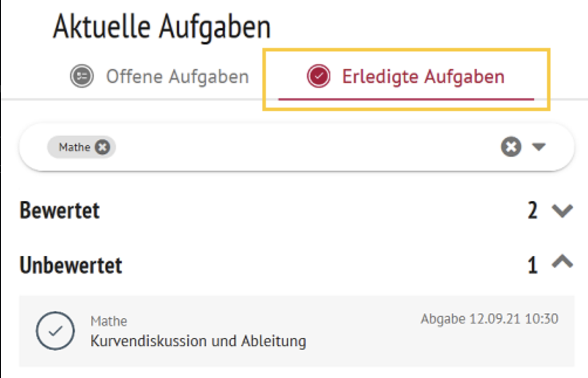Viewport: 588px width, 378px height.
Task: Click the Unbewertet section heading
Action: [x=71, y=266]
